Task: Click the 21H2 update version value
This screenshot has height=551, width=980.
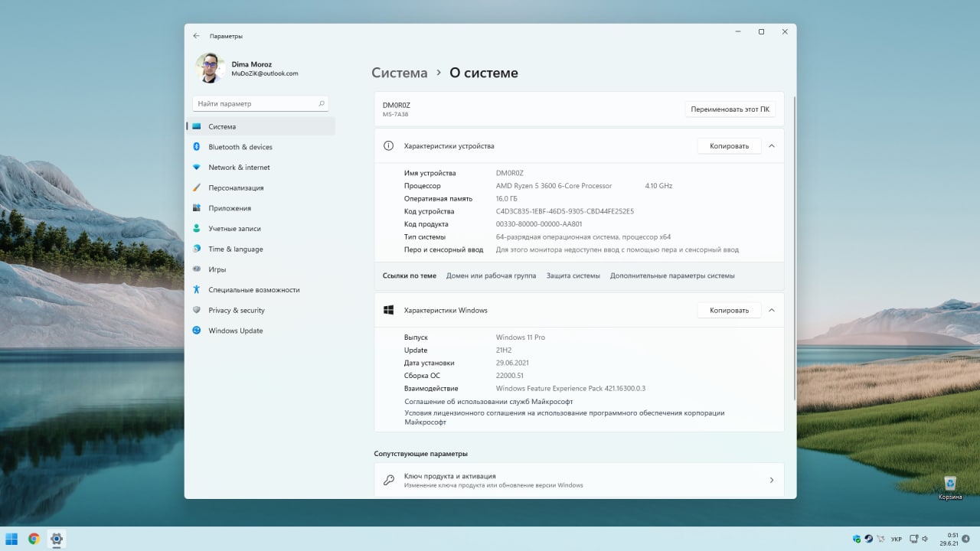Action: (x=504, y=350)
